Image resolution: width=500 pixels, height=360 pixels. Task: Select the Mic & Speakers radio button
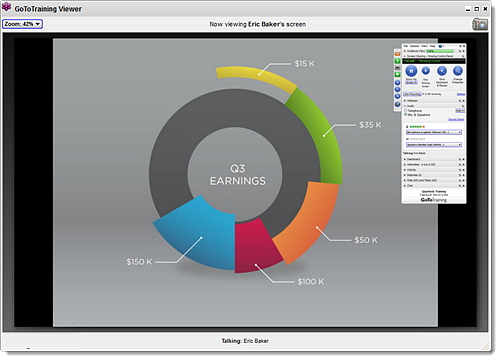point(406,115)
